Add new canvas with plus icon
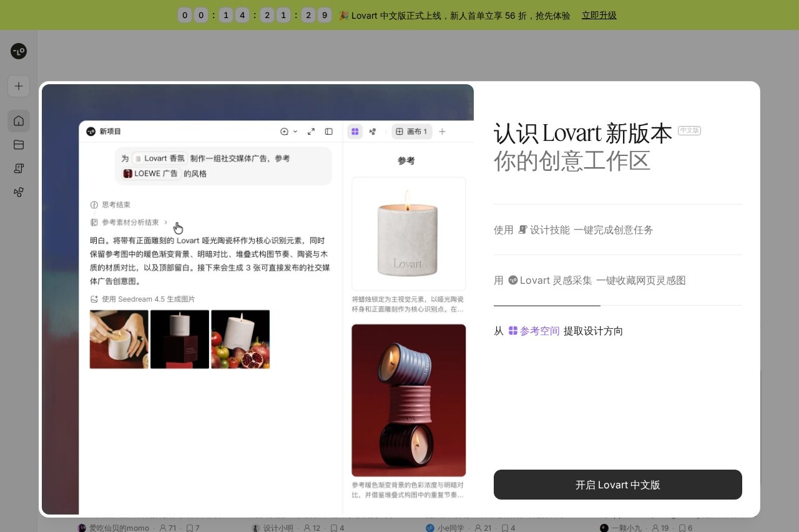The image size is (799, 532). pos(442,132)
